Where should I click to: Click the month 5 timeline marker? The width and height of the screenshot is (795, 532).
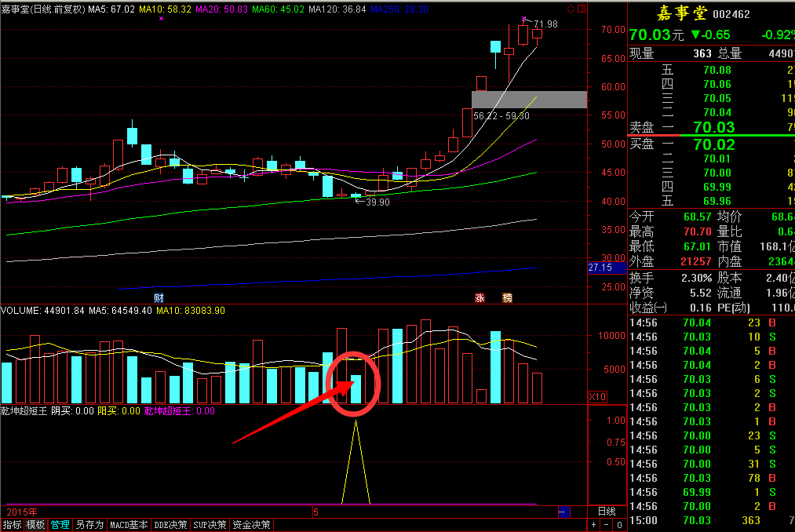315,512
